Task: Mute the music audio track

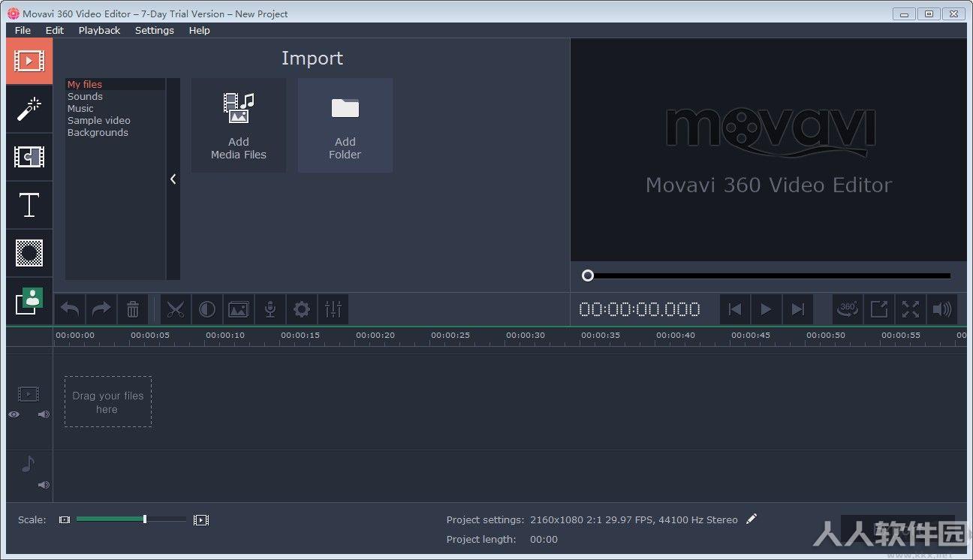Action: click(x=44, y=485)
